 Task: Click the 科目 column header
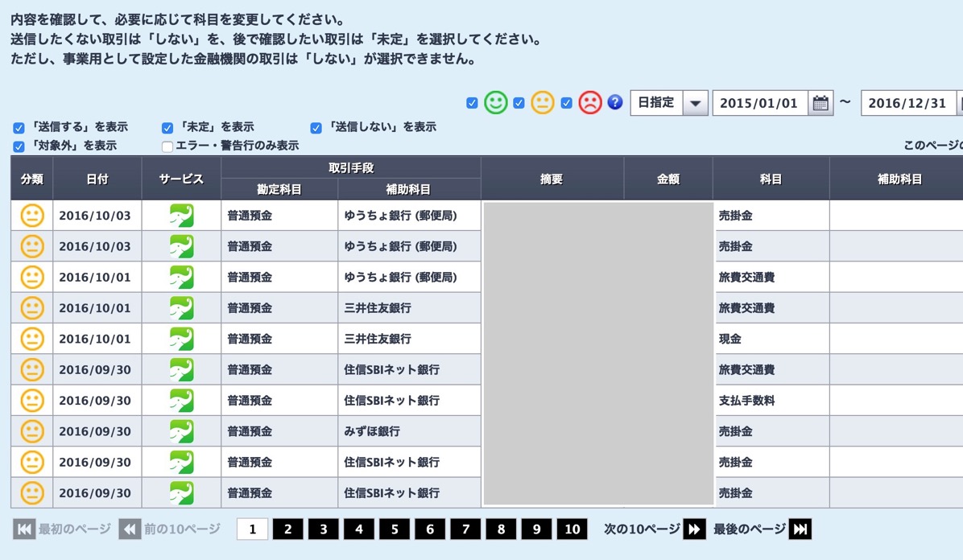771,179
